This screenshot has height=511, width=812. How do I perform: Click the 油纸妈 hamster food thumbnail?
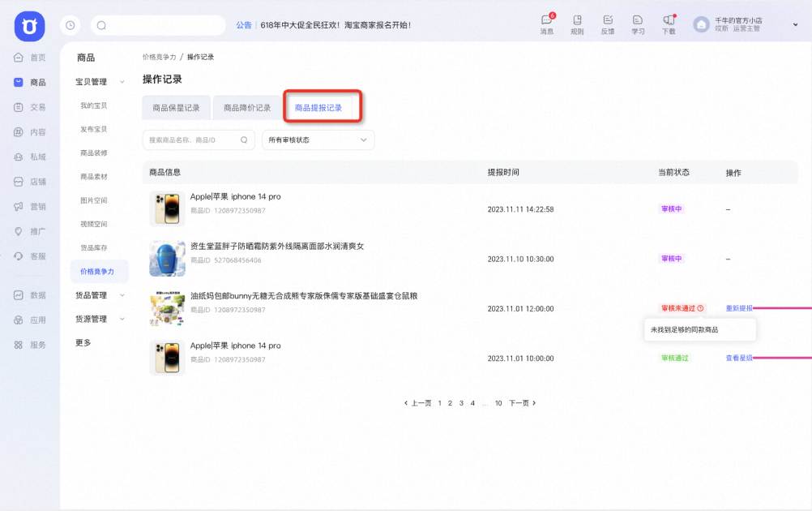point(167,308)
